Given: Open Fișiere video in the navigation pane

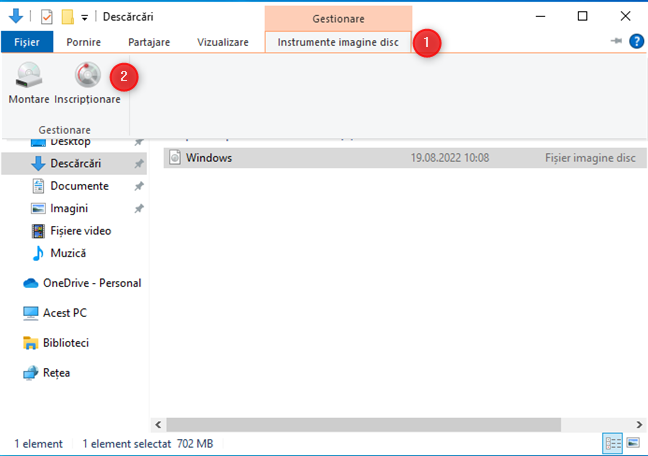Looking at the screenshot, I should point(81,231).
